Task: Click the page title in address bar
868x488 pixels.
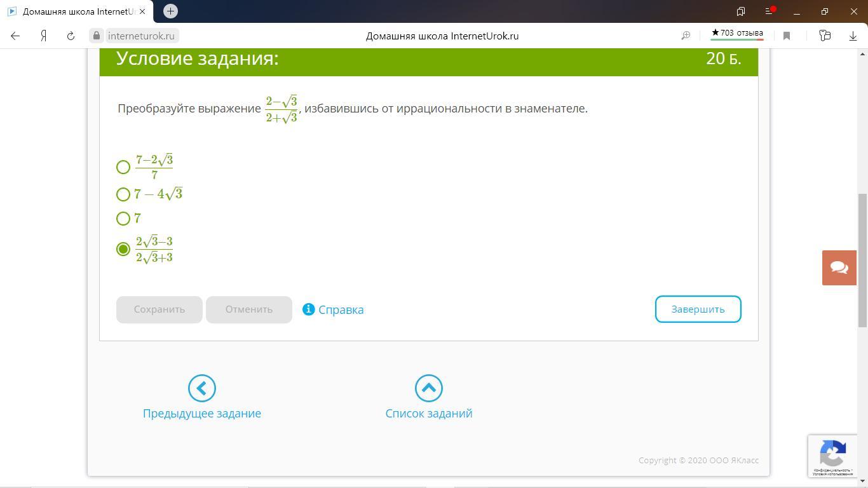Action: [442, 36]
